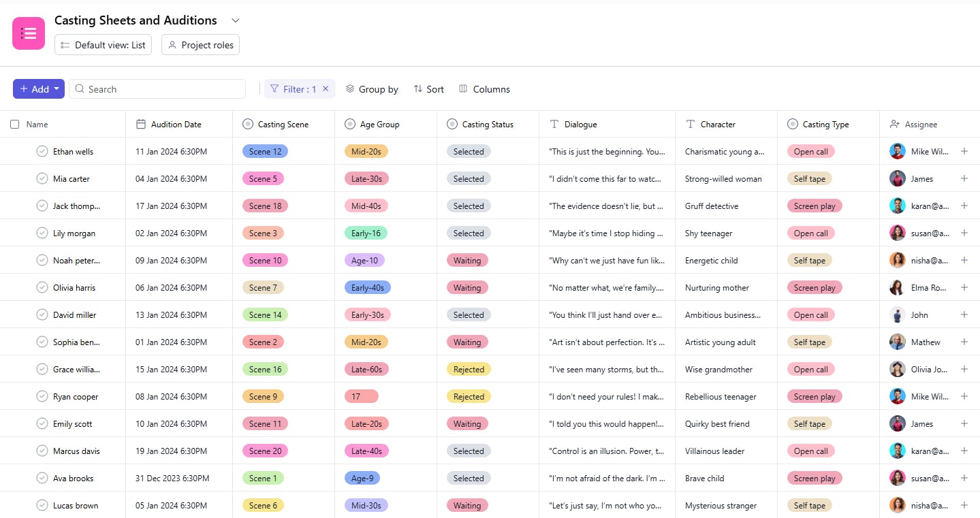The image size is (980, 518).
Task: Click the Casting Status column header
Action: pos(487,125)
